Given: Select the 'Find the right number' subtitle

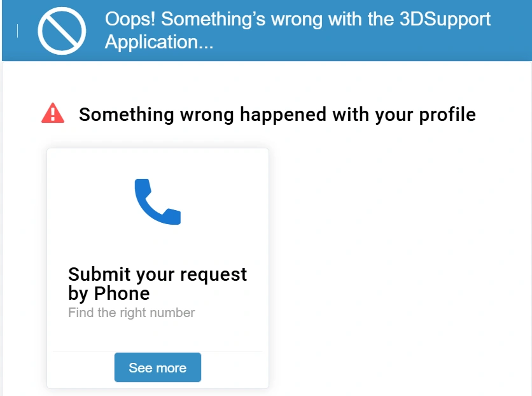Looking at the screenshot, I should pyautogui.click(x=131, y=313).
